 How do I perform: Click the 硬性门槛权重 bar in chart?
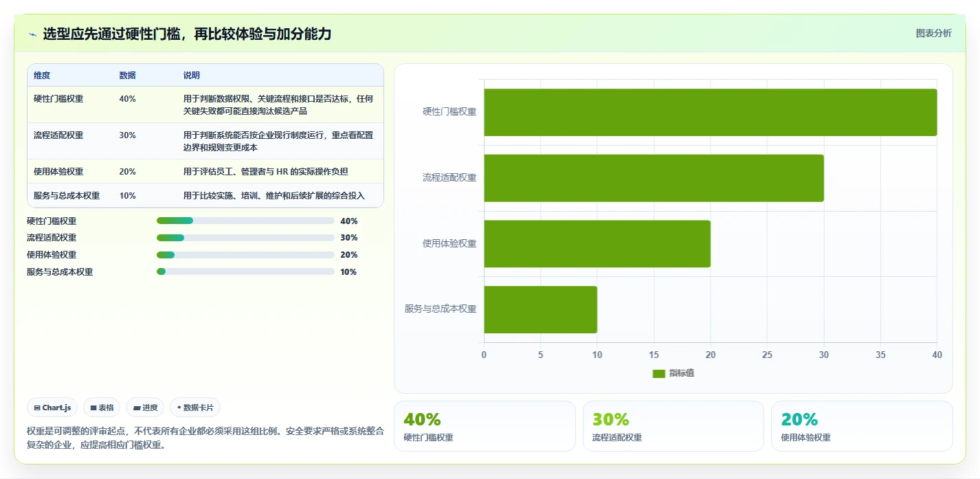click(711, 112)
